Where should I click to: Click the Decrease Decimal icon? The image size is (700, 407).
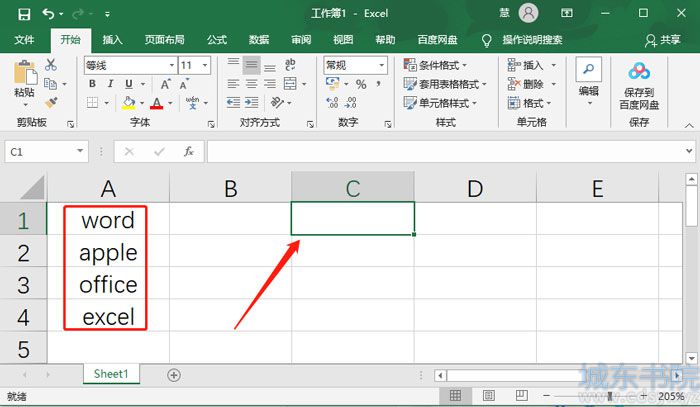click(351, 103)
